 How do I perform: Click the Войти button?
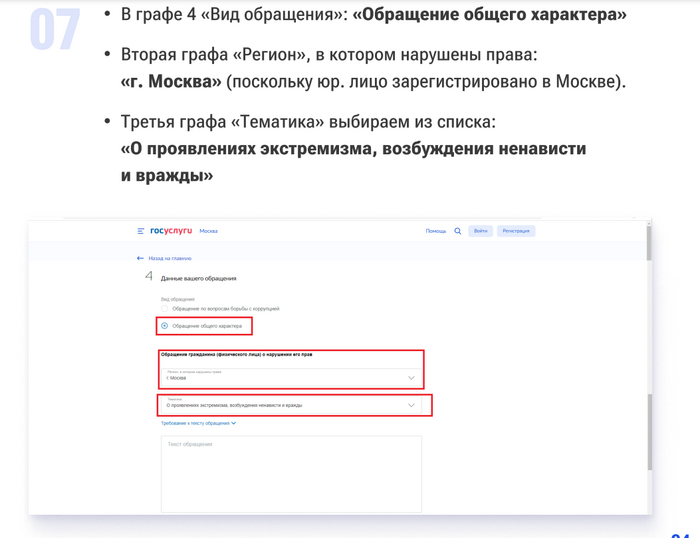480,231
